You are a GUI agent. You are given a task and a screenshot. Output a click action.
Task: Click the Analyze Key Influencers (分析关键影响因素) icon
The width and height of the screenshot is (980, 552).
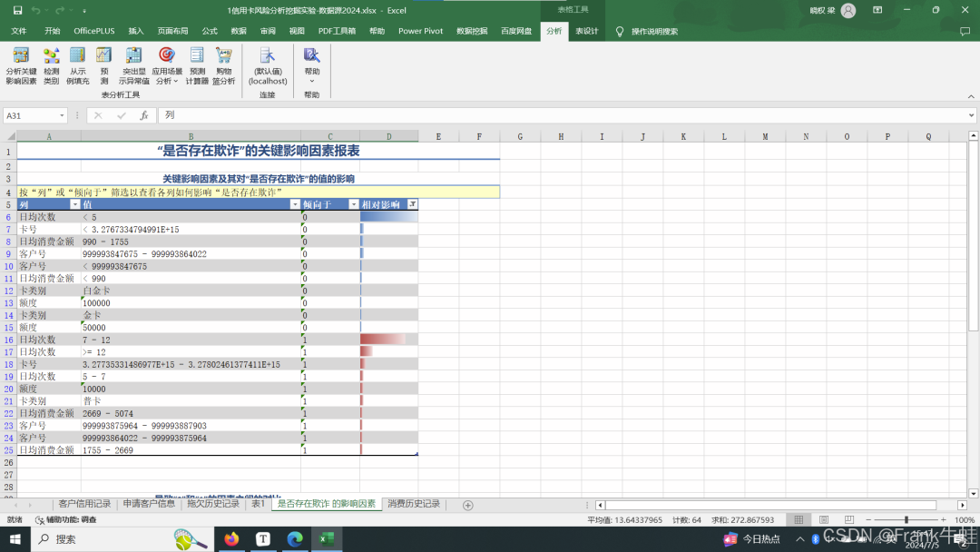click(x=21, y=56)
